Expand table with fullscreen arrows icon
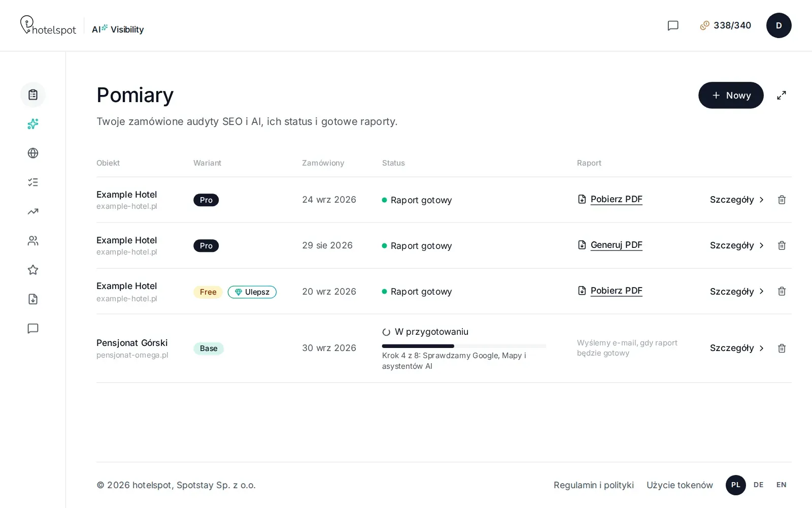This screenshot has height=508, width=812. (x=782, y=95)
